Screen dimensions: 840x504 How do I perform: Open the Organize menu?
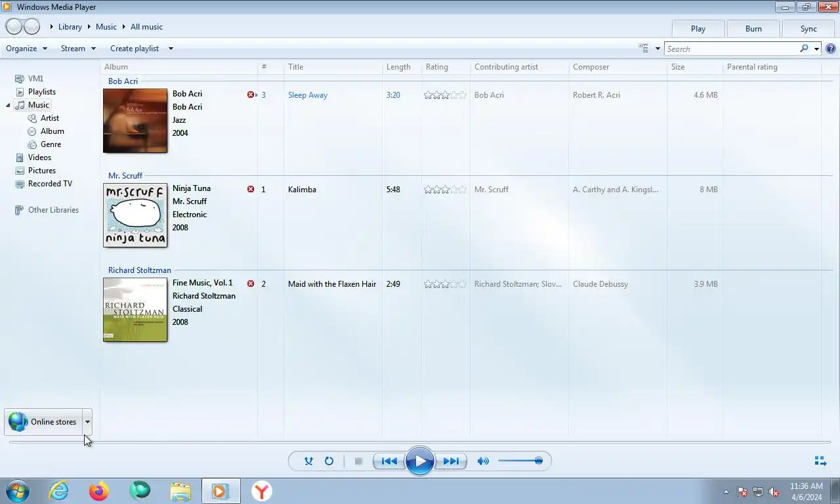(x=27, y=49)
